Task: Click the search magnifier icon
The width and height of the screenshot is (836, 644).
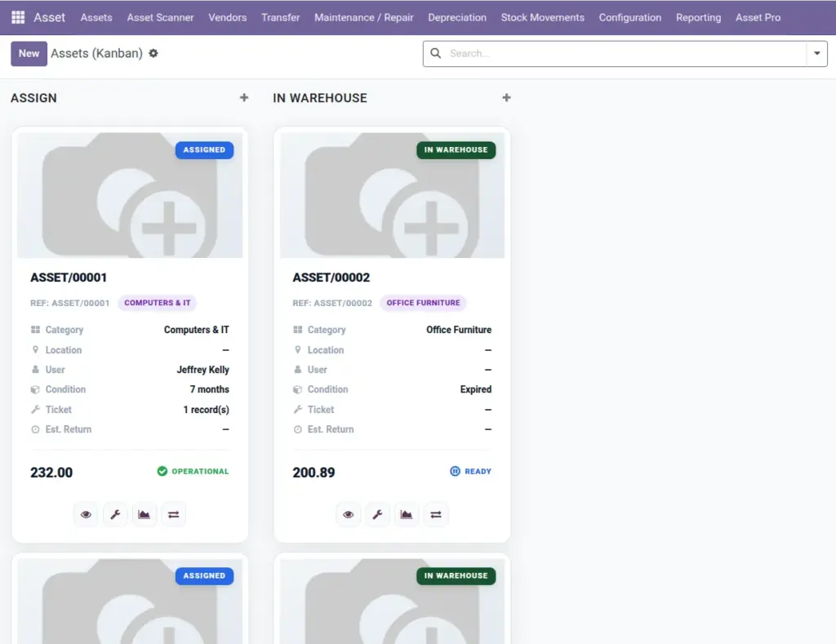Action: click(x=436, y=53)
